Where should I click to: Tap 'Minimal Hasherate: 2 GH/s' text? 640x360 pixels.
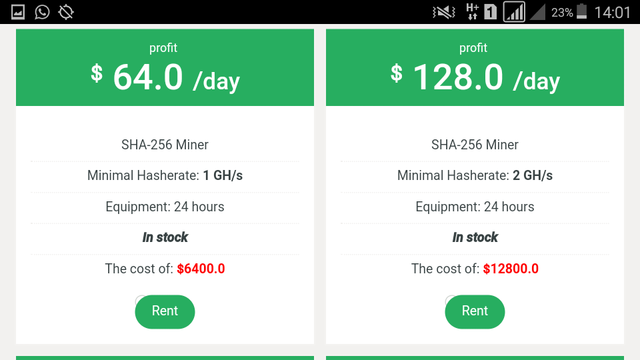475,176
